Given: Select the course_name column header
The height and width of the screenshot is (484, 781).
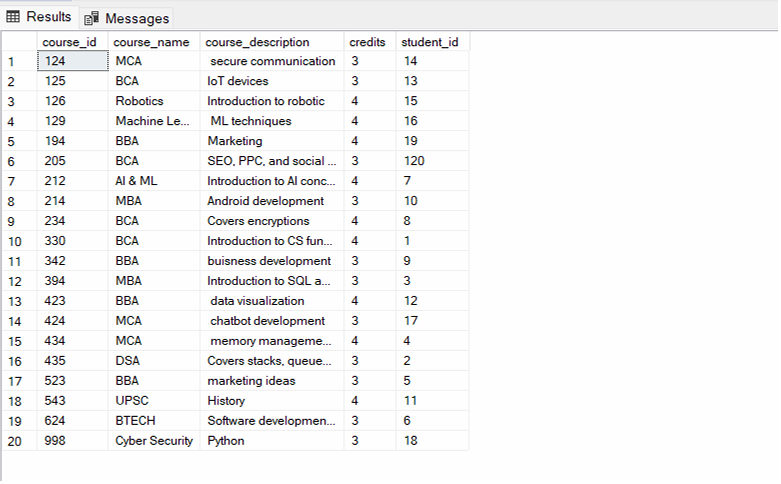Looking at the screenshot, I should pyautogui.click(x=154, y=42).
